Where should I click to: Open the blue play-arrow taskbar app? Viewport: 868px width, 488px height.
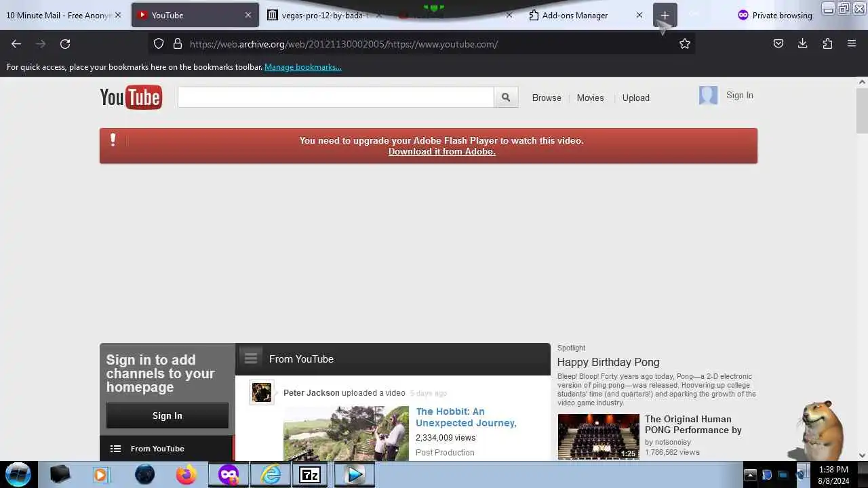354,474
